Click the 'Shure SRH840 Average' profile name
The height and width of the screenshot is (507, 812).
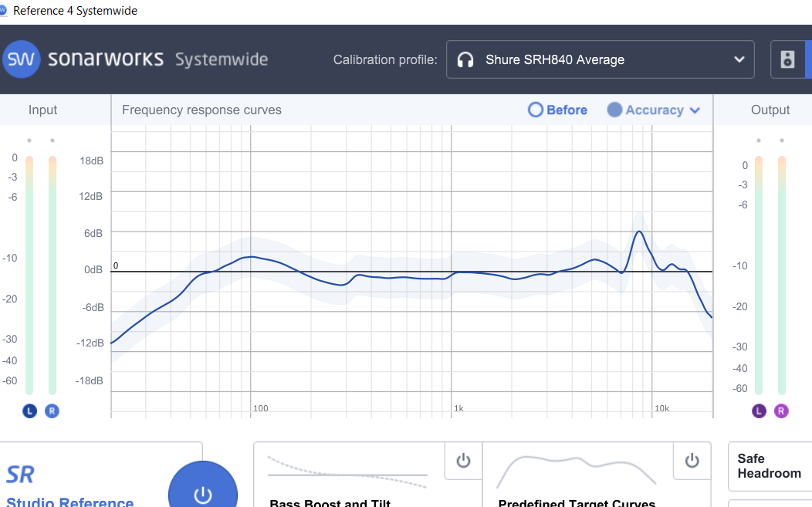[x=555, y=59]
